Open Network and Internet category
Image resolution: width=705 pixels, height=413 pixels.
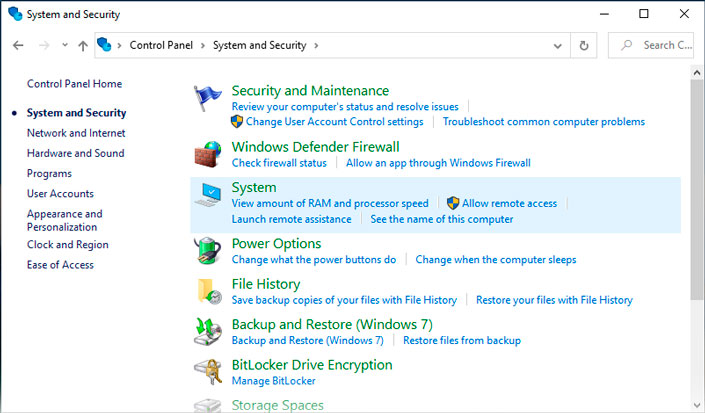[x=76, y=133]
